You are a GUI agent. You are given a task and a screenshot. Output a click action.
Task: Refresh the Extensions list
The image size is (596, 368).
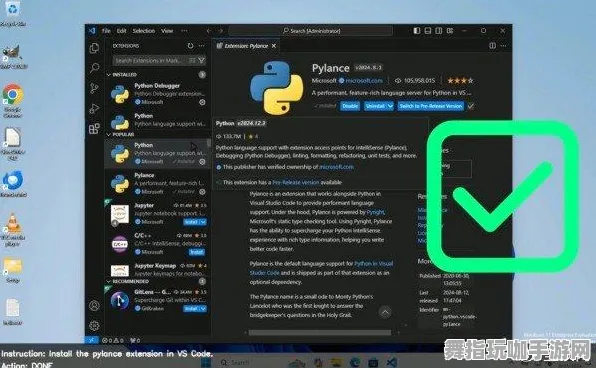coord(190,46)
